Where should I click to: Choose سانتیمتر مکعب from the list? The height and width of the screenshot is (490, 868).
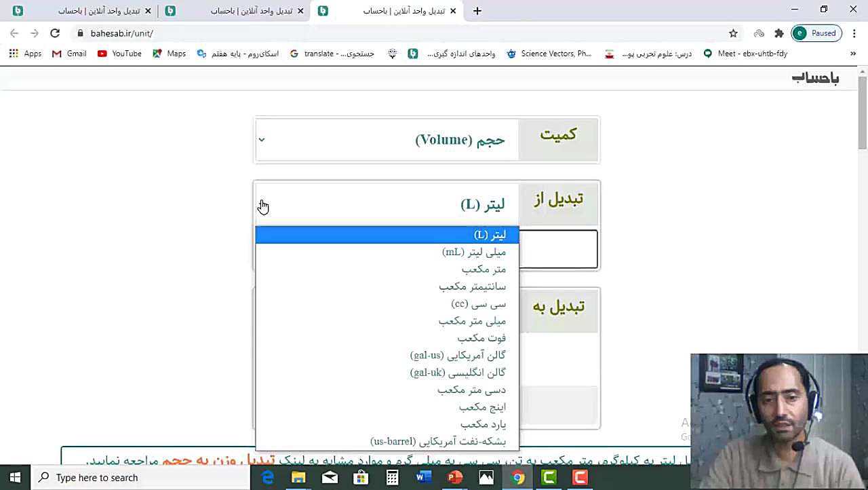click(x=387, y=286)
